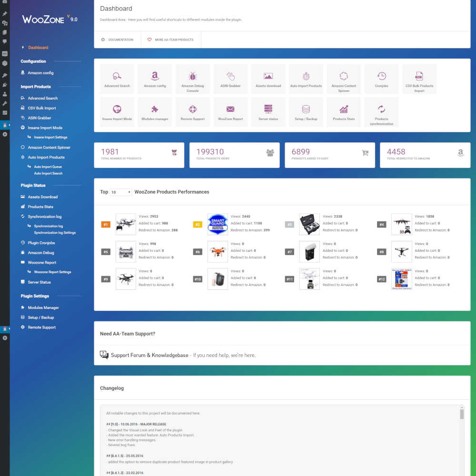The image size is (476, 476).
Task: Click the changelog scrollbar thumb
Action: (462, 414)
